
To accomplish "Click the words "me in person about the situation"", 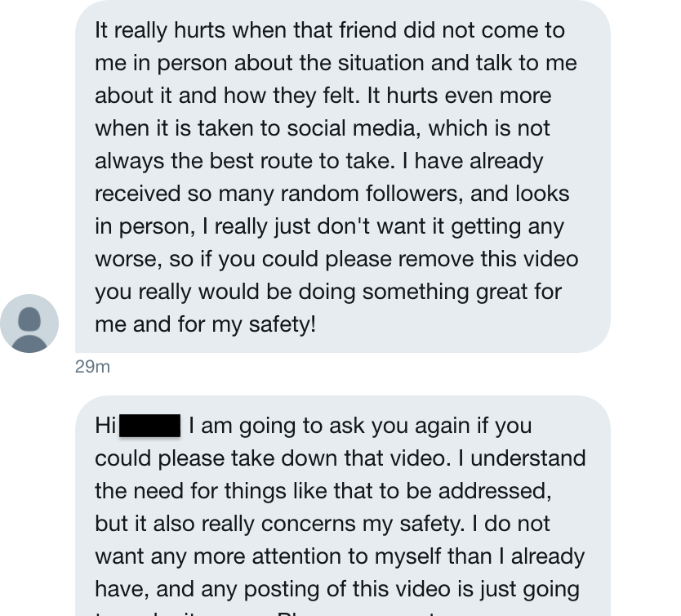I will (260, 63).
